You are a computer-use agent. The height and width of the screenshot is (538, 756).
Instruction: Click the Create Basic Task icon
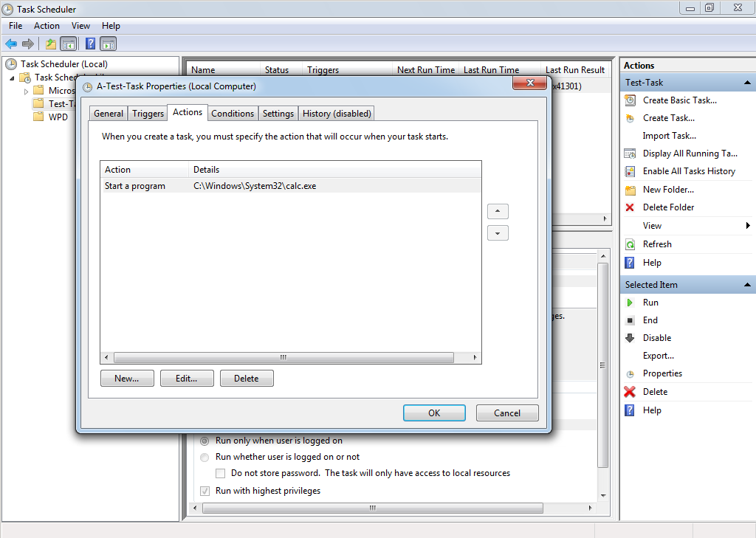[630, 100]
